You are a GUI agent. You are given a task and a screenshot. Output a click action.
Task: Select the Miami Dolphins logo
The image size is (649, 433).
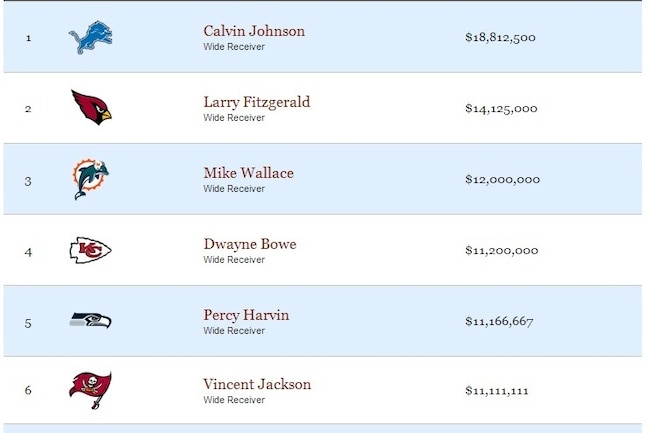91,179
